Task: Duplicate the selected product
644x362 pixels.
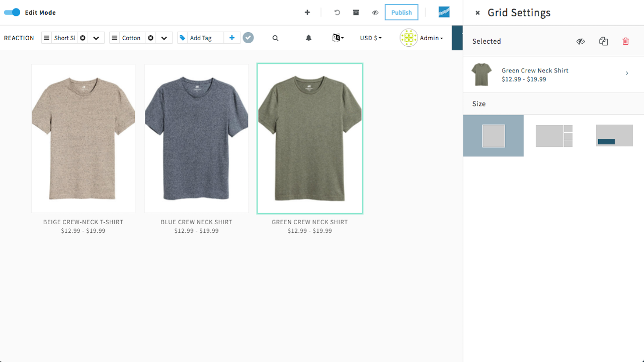Action: coord(604,41)
